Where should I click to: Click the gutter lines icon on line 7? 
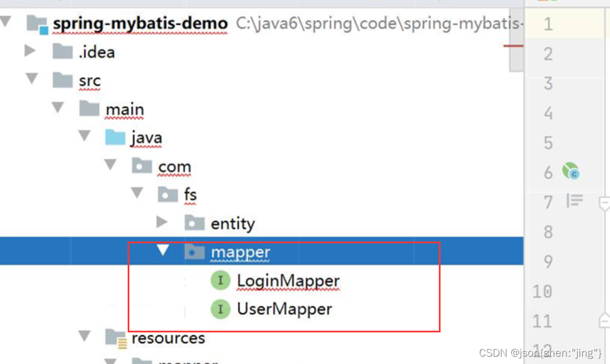click(574, 200)
